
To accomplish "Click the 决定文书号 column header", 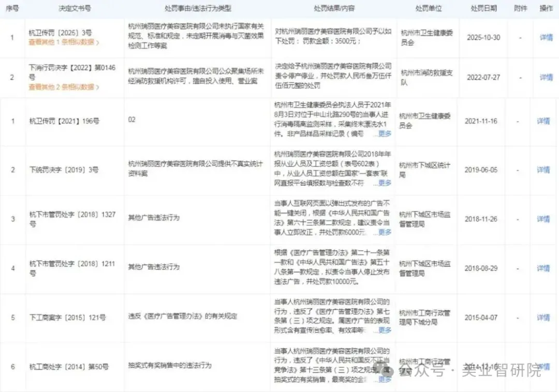I will 75,8.
